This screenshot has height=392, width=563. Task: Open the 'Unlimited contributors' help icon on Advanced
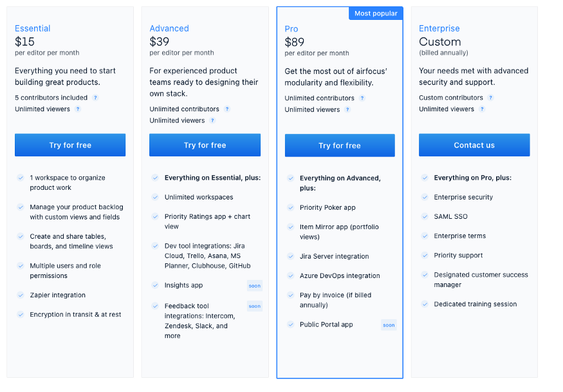[227, 109]
